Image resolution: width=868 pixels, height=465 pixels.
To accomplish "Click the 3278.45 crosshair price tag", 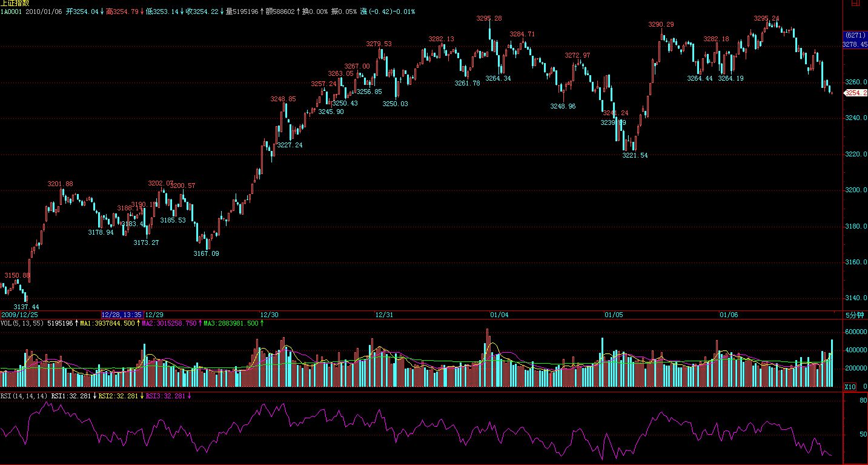I will point(855,44).
